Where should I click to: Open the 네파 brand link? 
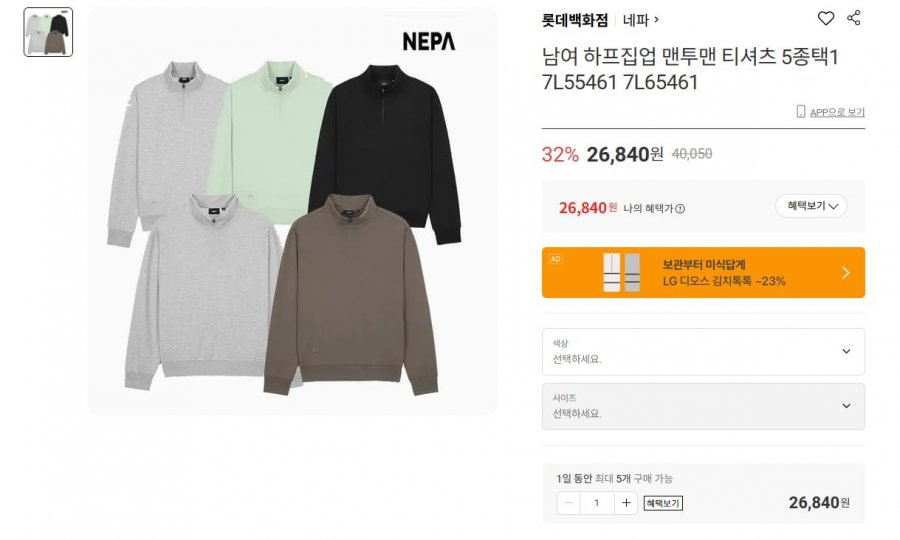tap(641, 20)
